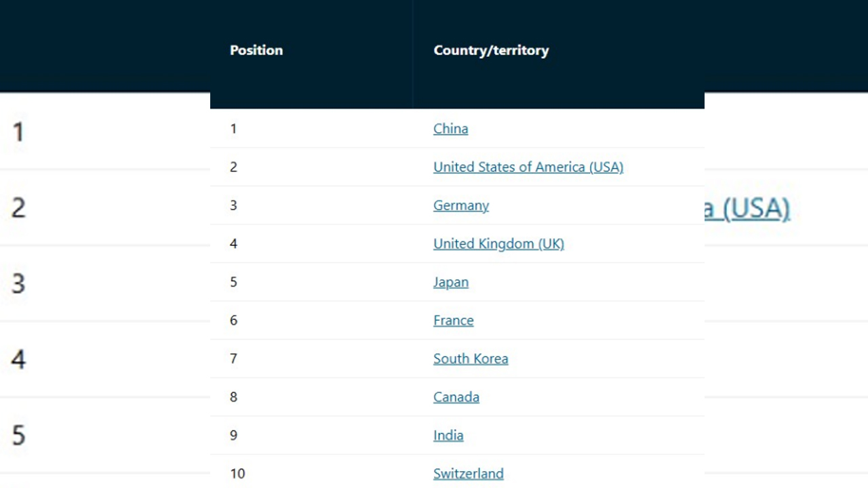Select the Canada link

tap(456, 396)
